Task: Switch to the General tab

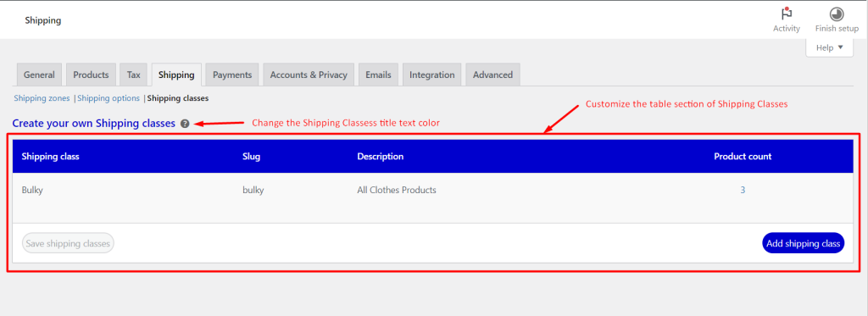Action: [x=39, y=75]
